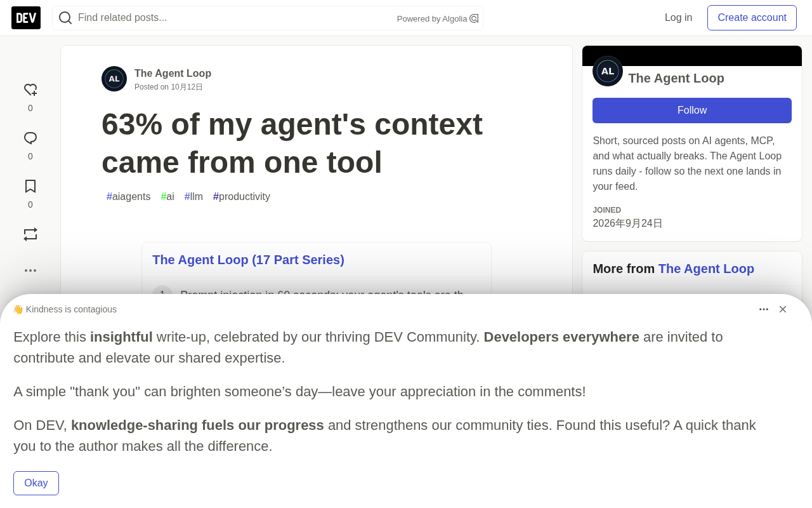The height and width of the screenshot is (508, 812).
Task: Click the Log in link
Action: point(678,18)
